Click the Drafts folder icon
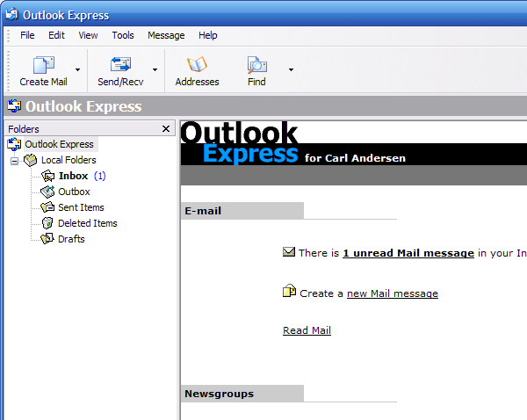527x420 pixels. (47, 239)
